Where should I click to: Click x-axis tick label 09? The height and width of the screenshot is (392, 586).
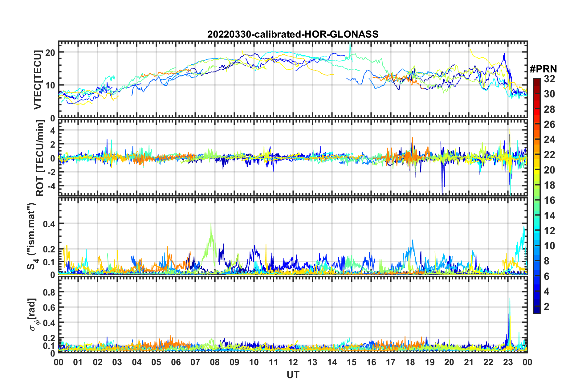tap(234, 362)
